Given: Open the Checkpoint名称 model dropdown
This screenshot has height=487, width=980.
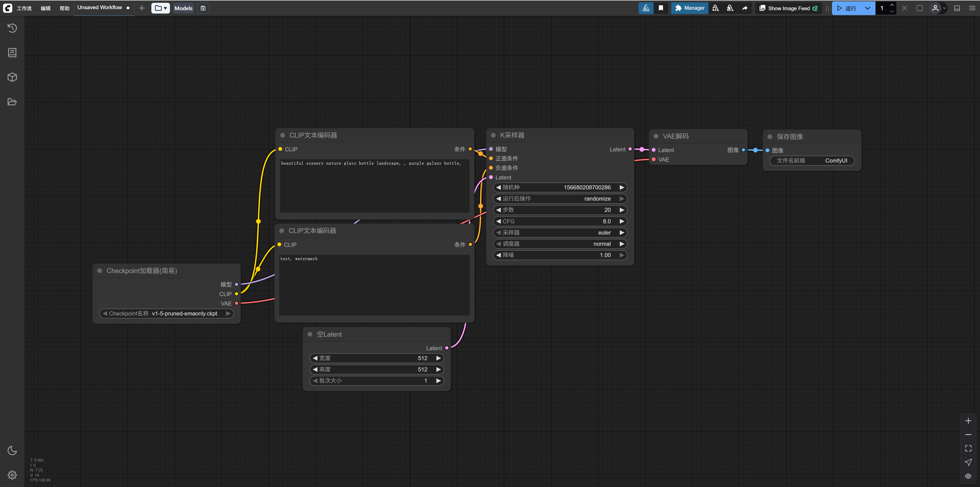Looking at the screenshot, I should tap(166, 313).
